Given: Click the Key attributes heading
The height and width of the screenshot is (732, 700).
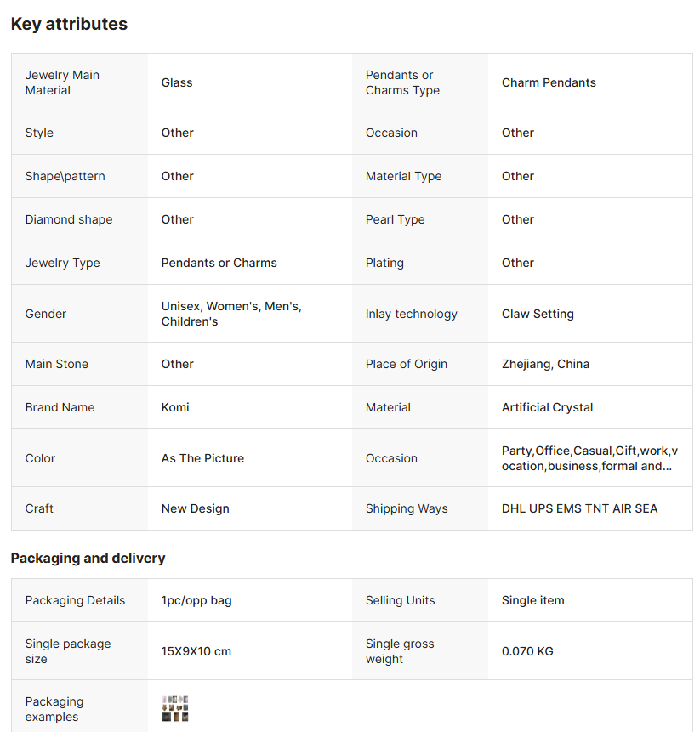Looking at the screenshot, I should pos(69,24).
